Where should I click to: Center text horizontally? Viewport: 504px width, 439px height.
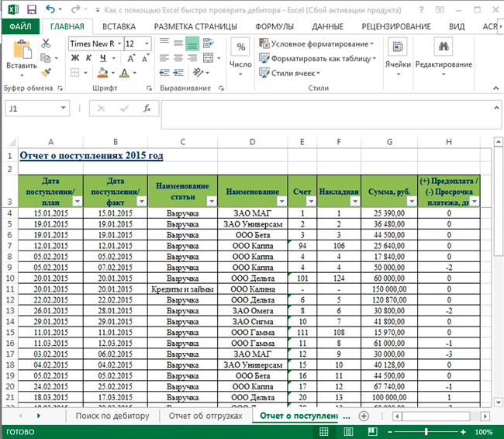click(x=178, y=58)
